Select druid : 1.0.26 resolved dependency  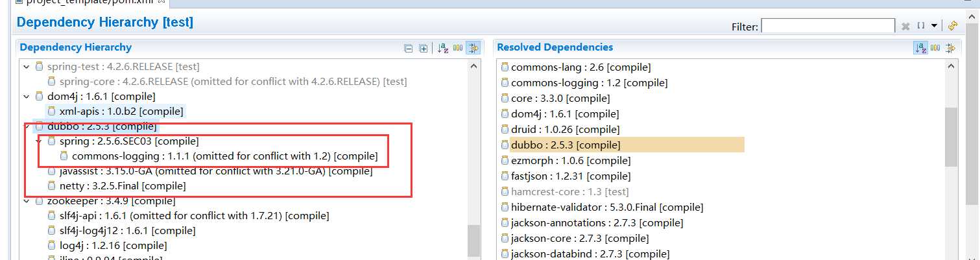560,130
